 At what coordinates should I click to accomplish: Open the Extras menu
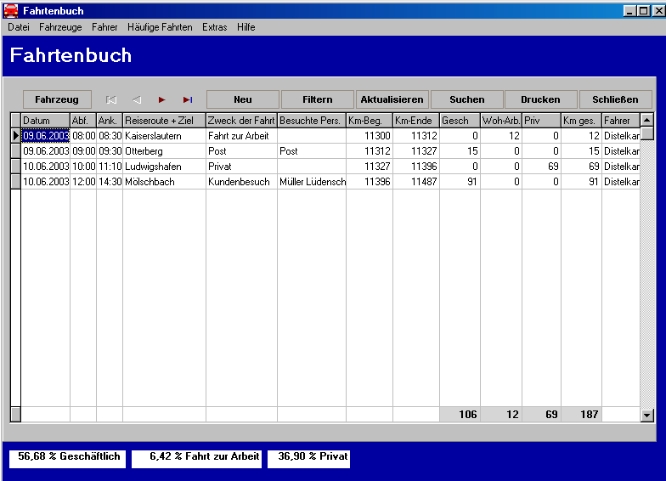(214, 26)
